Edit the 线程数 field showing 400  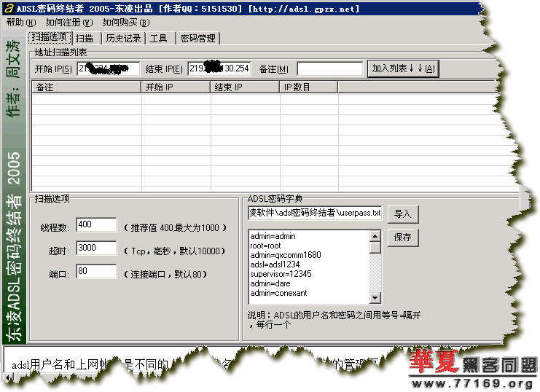(x=96, y=224)
